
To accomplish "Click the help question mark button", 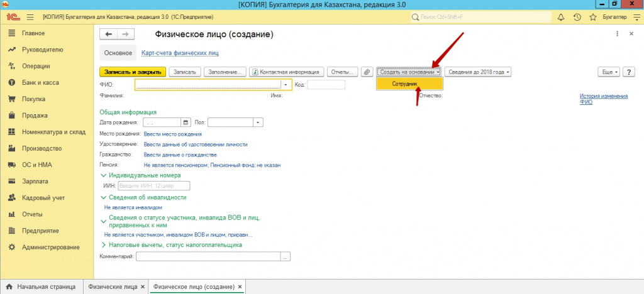I will (x=629, y=72).
